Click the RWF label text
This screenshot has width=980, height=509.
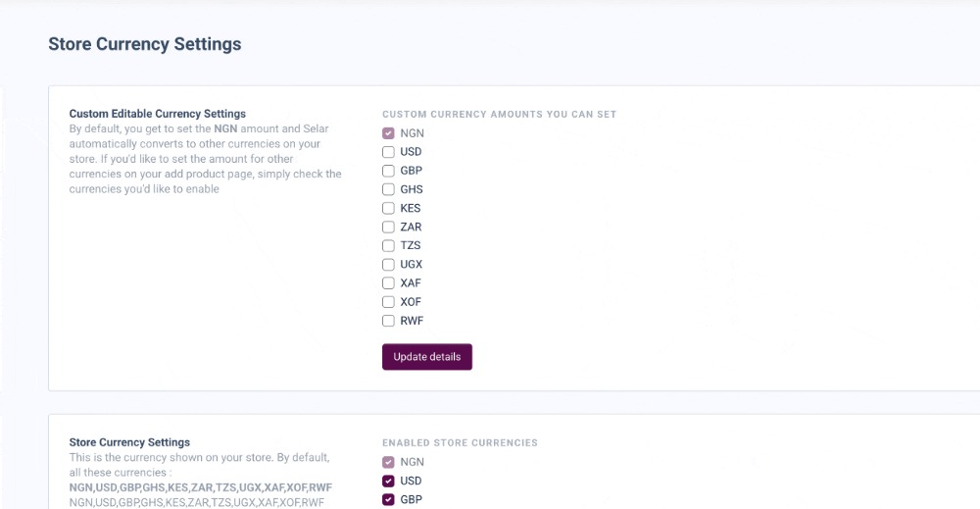pyautogui.click(x=412, y=321)
